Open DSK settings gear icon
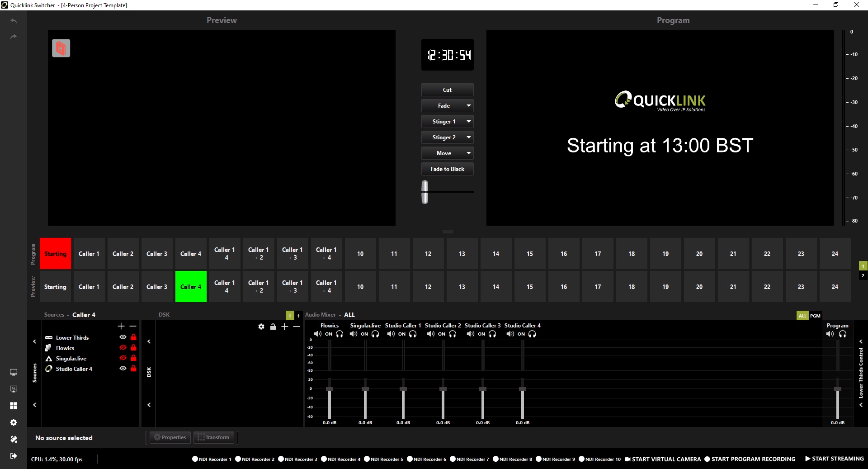The width and height of the screenshot is (868, 469). click(x=261, y=327)
